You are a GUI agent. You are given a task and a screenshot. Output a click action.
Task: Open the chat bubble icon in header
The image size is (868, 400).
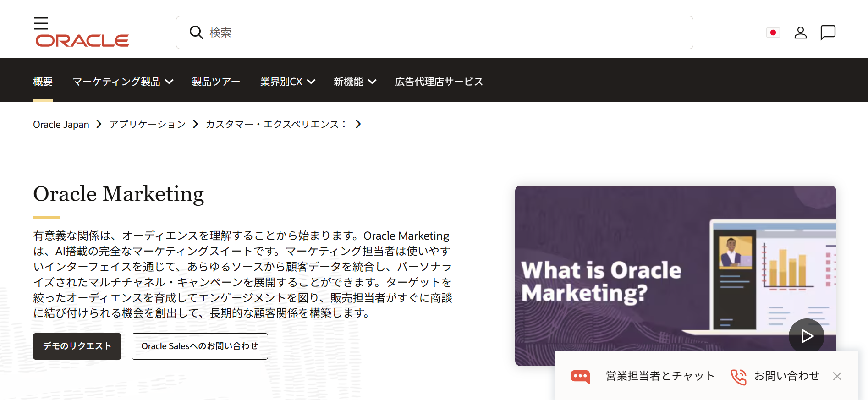828,33
